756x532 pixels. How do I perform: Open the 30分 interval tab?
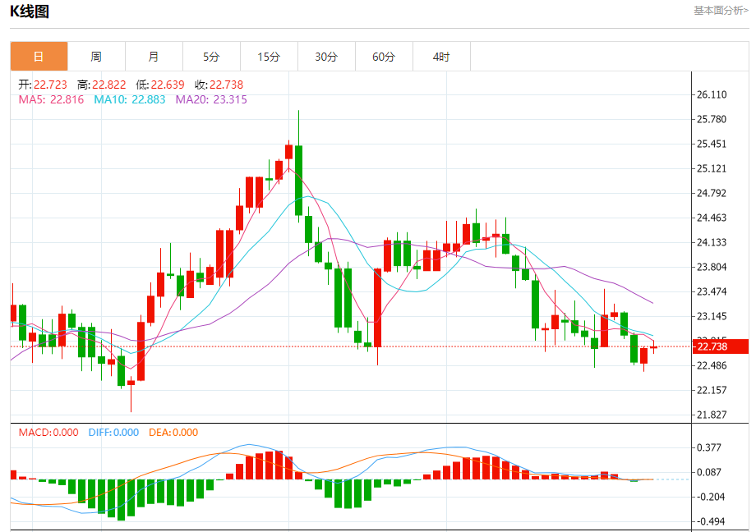pyautogui.click(x=326, y=57)
